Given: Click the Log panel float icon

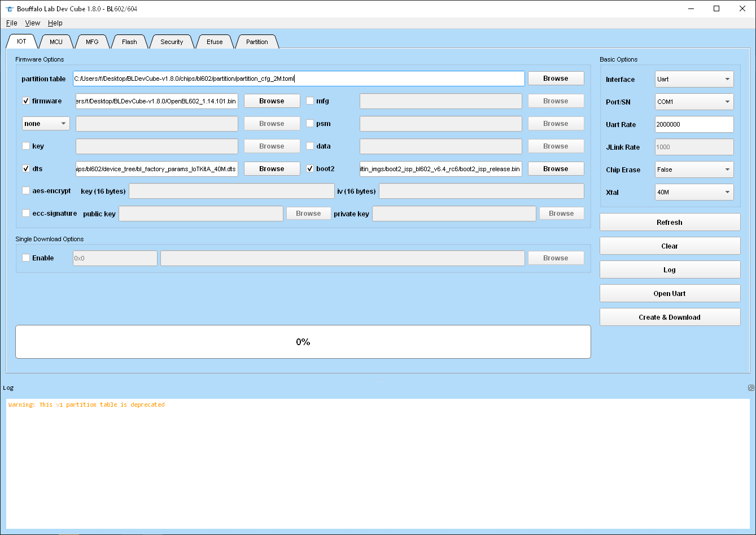Looking at the screenshot, I should 750,388.
